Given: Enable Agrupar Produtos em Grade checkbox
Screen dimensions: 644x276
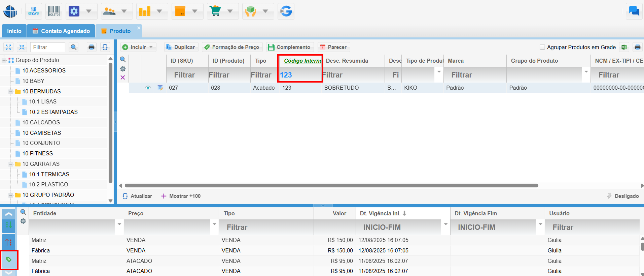Looking at the screenshot, I should click(x=542, y=47).
